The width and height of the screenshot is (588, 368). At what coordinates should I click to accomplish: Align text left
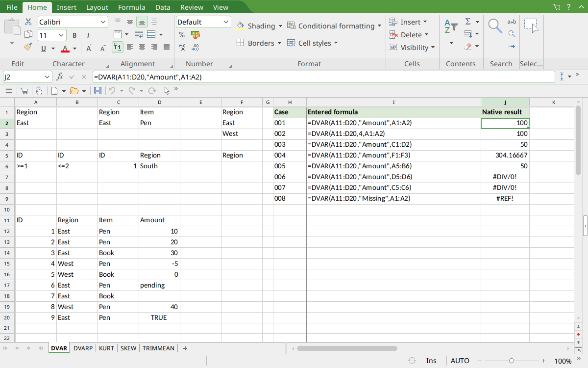tap(130, 47)
